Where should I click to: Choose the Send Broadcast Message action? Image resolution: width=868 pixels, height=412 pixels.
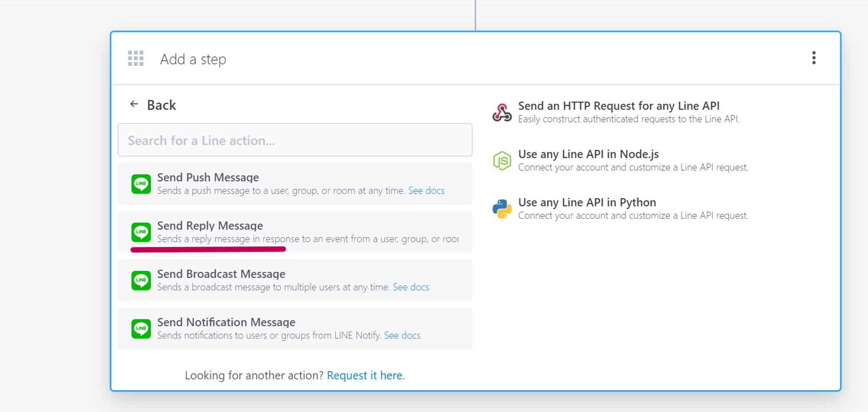tap(295, 280)
